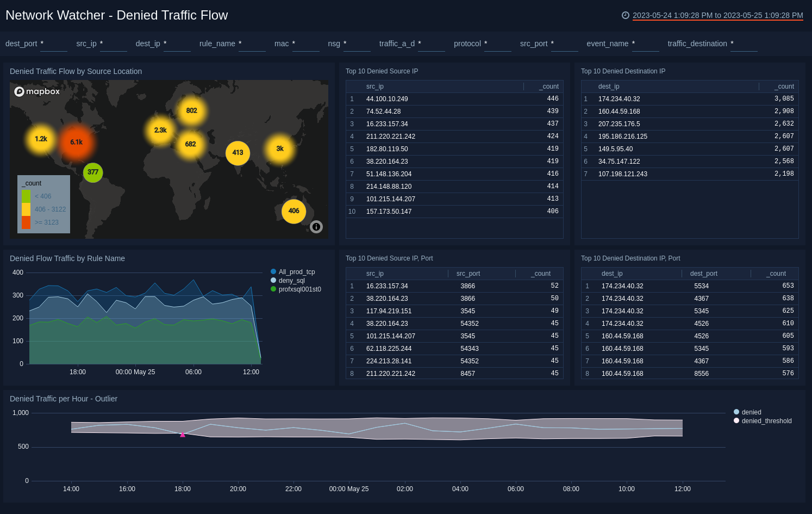Viewport: 812px width, 514px height.
Task: Click the event_name filter field
Action: pos(646,44)
